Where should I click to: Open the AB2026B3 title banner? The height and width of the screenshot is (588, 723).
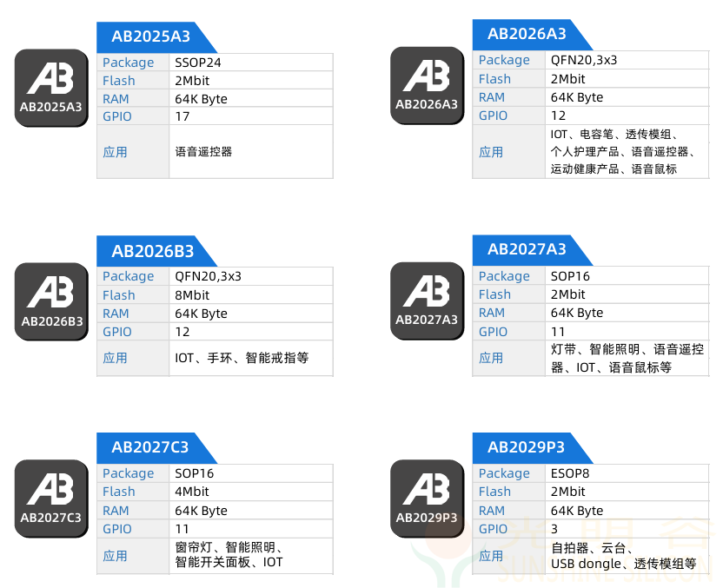click(x=153, y=251)
